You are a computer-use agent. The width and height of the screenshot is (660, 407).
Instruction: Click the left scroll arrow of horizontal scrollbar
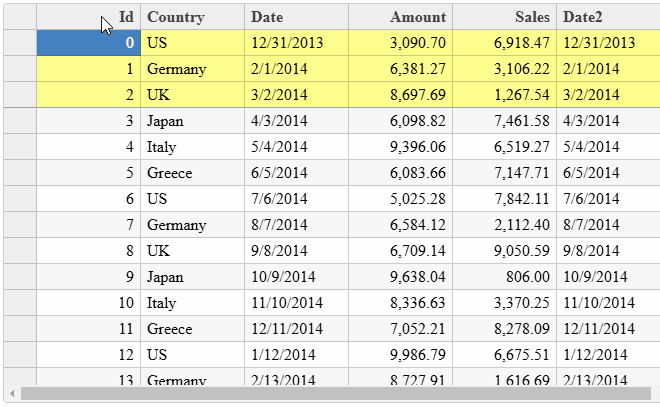coord(10,393)
